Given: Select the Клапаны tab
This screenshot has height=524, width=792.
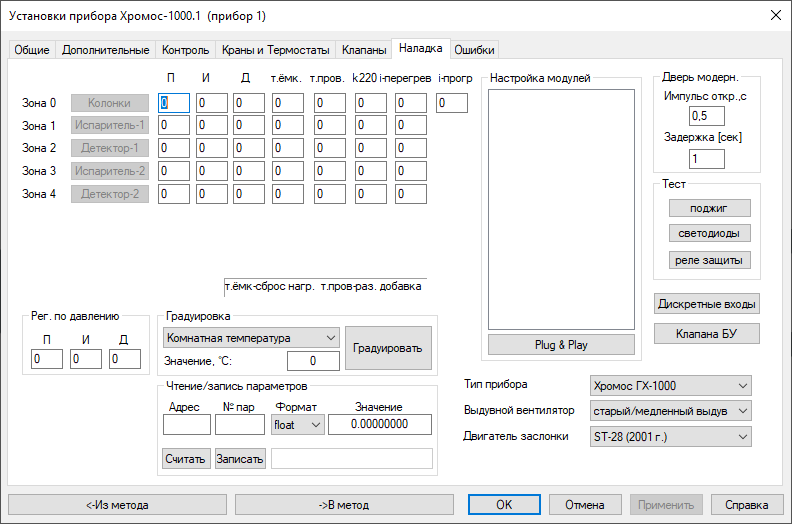Looking at the screenshot, I should tap(364, 50).
